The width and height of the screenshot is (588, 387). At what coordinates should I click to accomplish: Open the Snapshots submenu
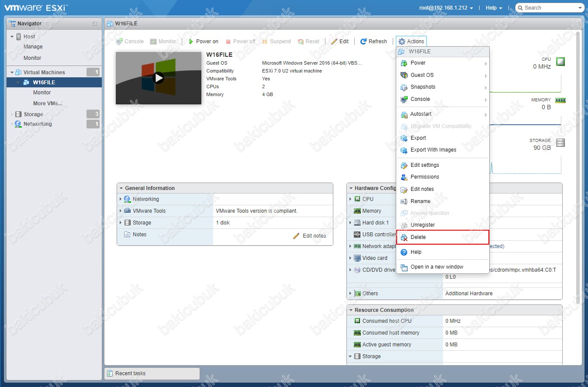point(443,87)
